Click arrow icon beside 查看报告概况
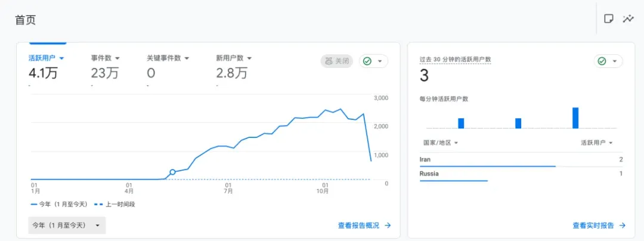The width and height of the screenshot is (644, 241). (388, 225)
